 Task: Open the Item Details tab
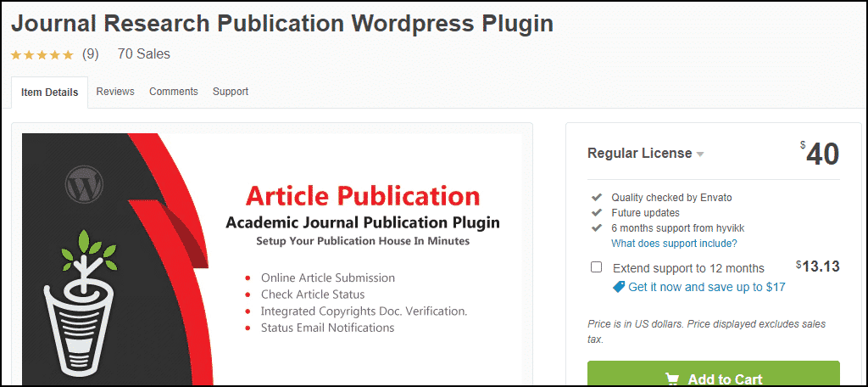pyautogui.click(x=49, y=93)
